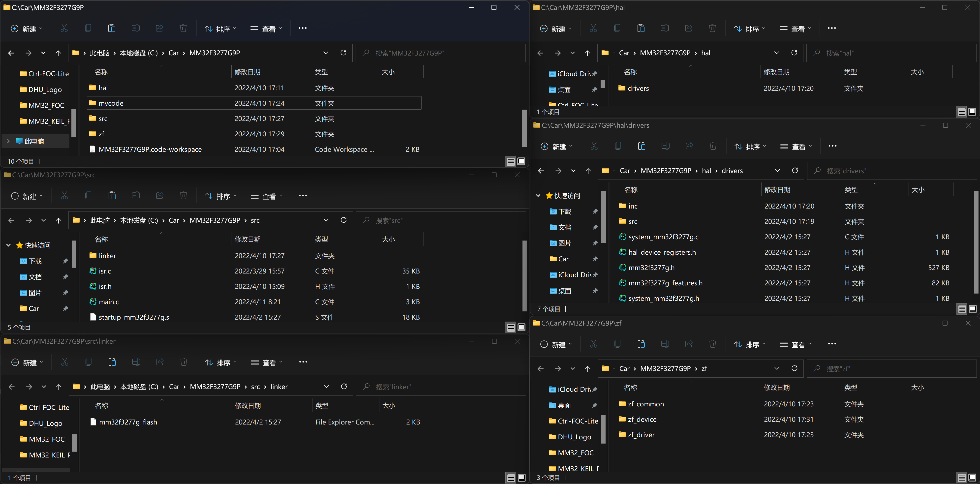Image resolution: width=980 pixels, height=484 pixels.
Task: Open the address history dropdown in the zf window
Action: click(x=776, y=368)
